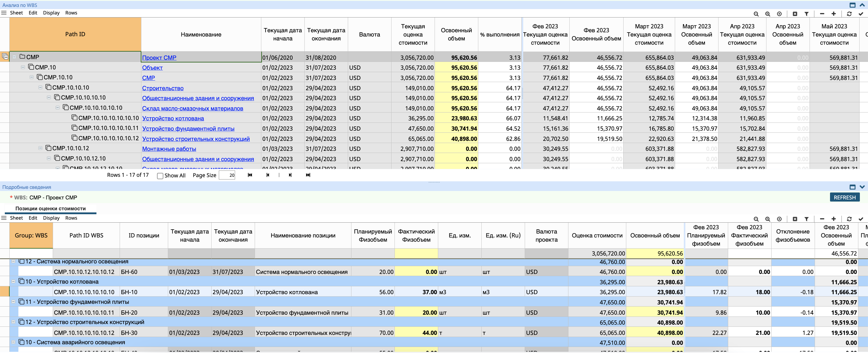
Task: Go to the last page of rows
Action: pos(308,175)
